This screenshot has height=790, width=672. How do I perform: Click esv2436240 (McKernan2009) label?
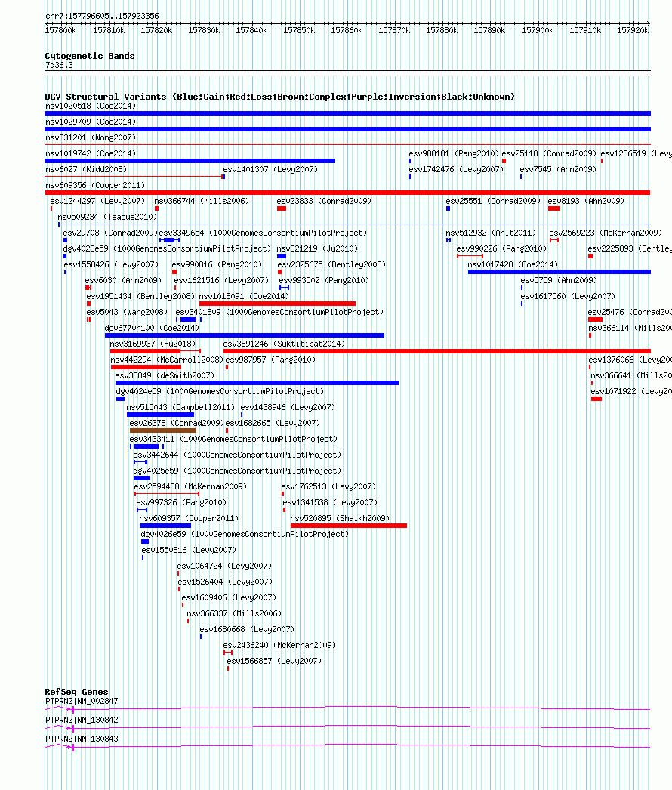[279, 646]
